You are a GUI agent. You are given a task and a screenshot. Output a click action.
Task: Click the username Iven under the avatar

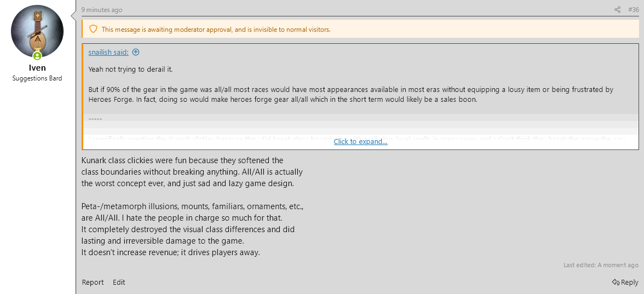(x=37, y=68)
